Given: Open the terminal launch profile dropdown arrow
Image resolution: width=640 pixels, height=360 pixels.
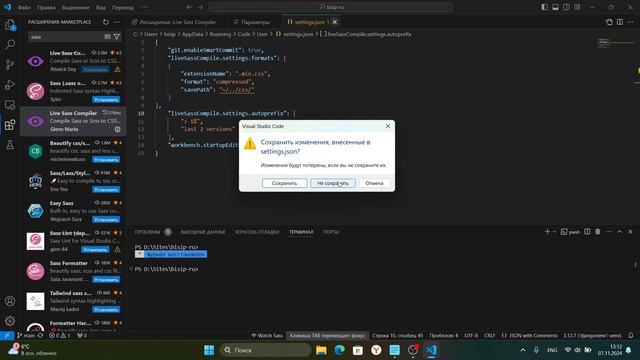Looking at the screenshot, I should click(x=554, y=232).
